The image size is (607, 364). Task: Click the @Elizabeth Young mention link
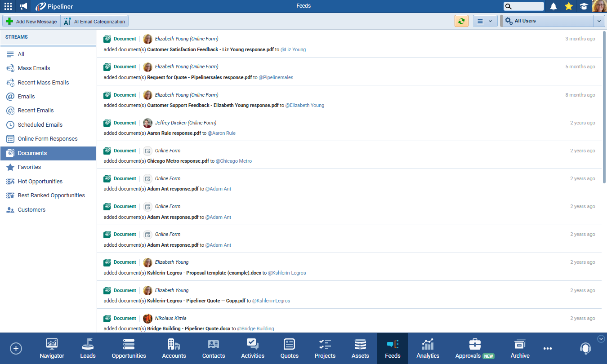tap(305, 105)
